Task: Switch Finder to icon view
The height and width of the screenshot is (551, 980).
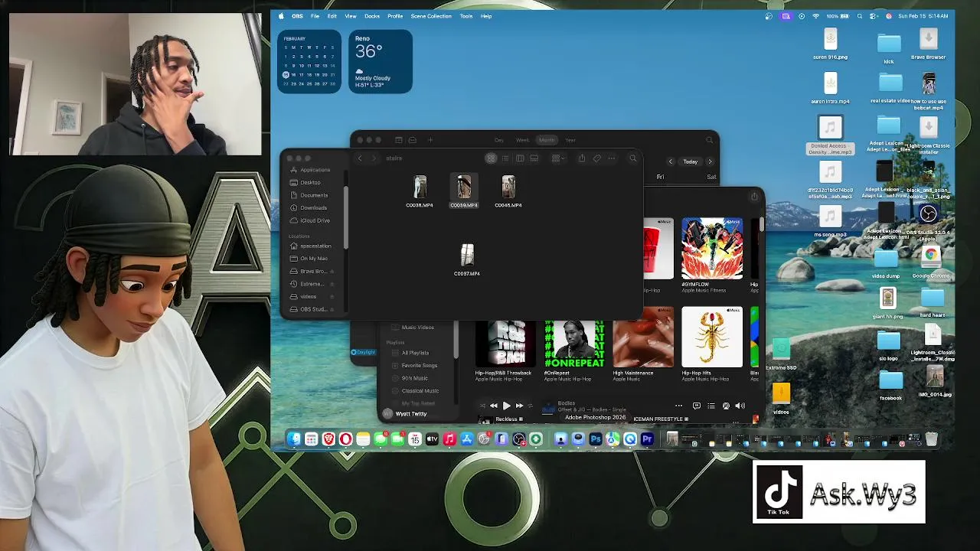Action: point(491,158)
